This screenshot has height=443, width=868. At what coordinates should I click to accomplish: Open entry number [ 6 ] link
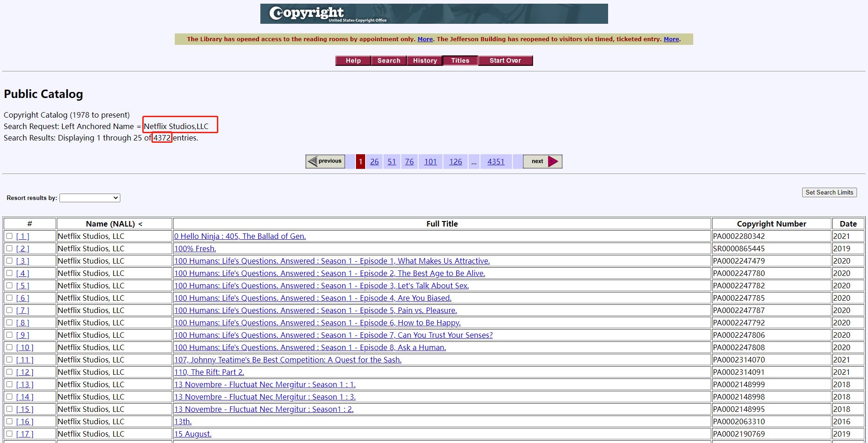pos(22,298)
